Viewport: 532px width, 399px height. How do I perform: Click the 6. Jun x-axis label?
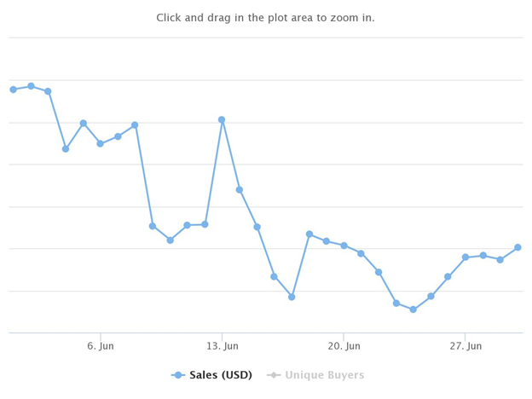101,346
